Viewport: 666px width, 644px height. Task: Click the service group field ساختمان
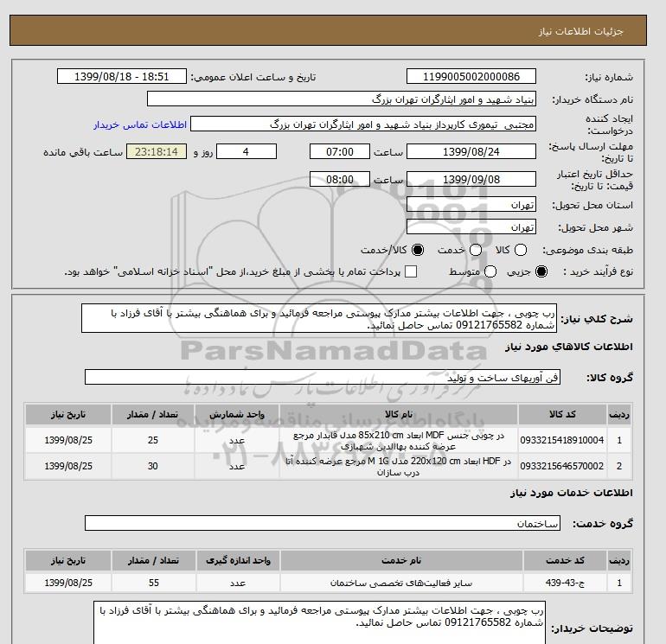point(323,523)
